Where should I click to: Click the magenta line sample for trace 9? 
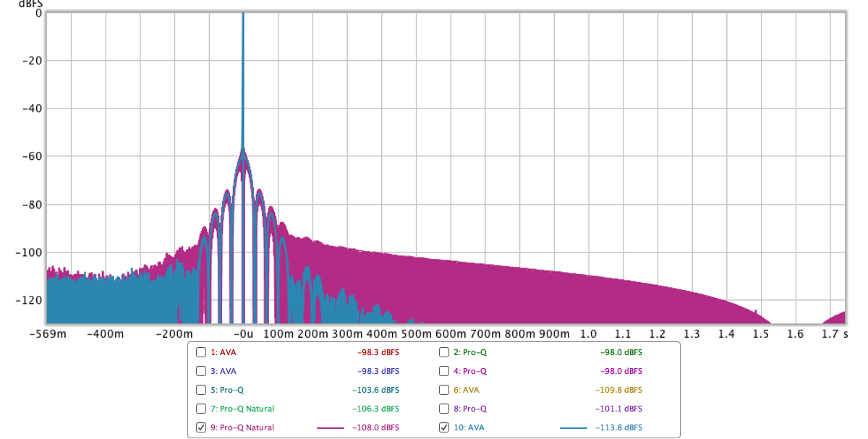331,428
